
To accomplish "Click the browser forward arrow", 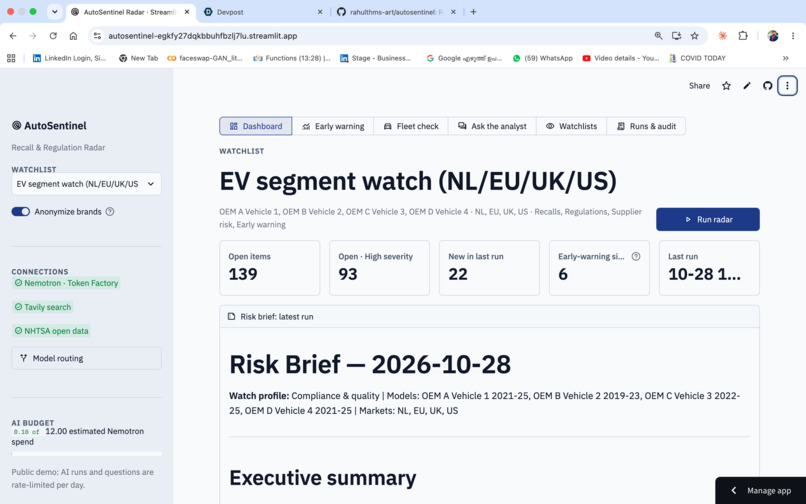I will (33, 35).
